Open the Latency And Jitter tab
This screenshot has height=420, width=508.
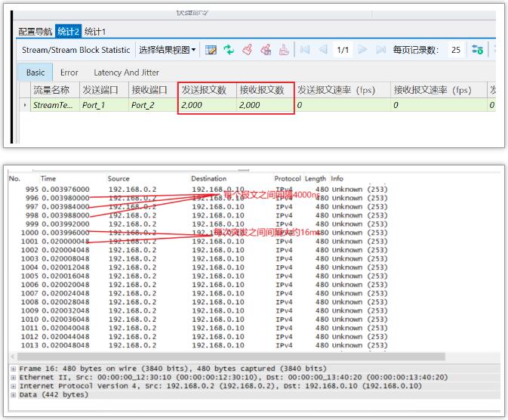click(x=126, y=73)
